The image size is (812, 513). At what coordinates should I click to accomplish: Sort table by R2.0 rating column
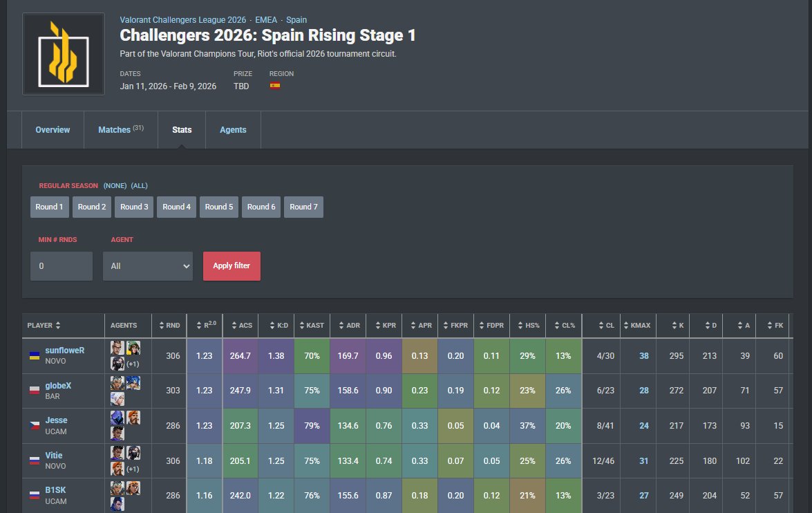pyautogui.click(x=205, y=326)
